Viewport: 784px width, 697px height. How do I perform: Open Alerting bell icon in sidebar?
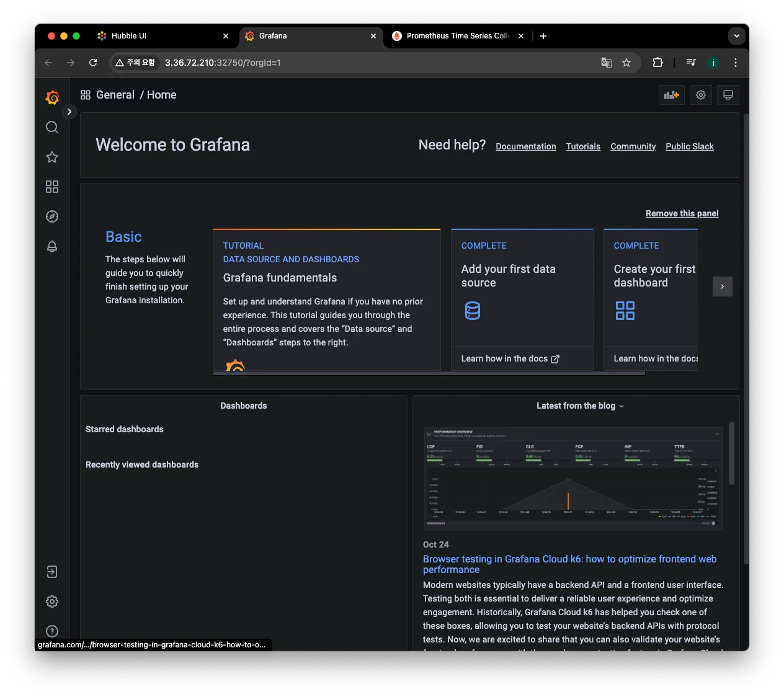coord(52,246)
